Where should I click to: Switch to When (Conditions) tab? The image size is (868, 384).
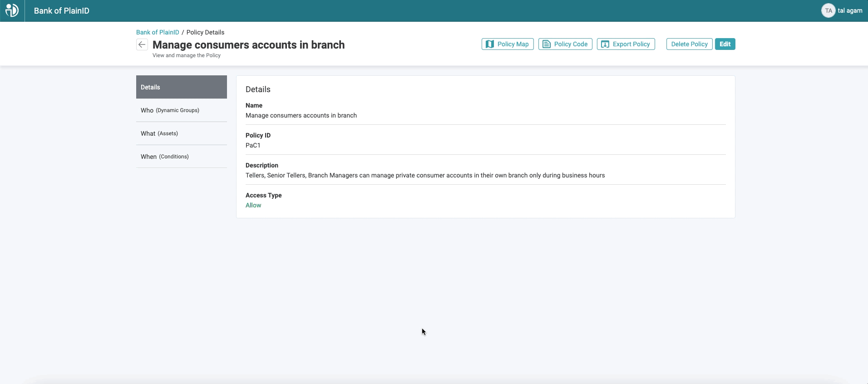[182, 157]
